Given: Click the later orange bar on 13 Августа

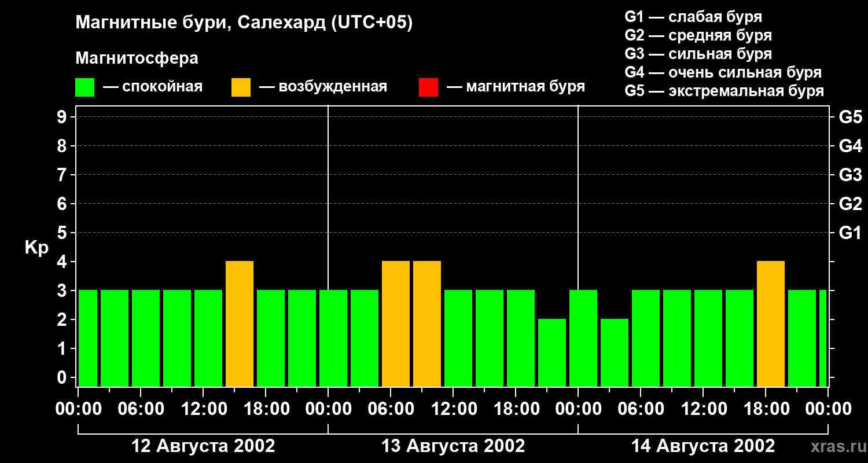Looking at the screenshot, I should tap(427, 324).
